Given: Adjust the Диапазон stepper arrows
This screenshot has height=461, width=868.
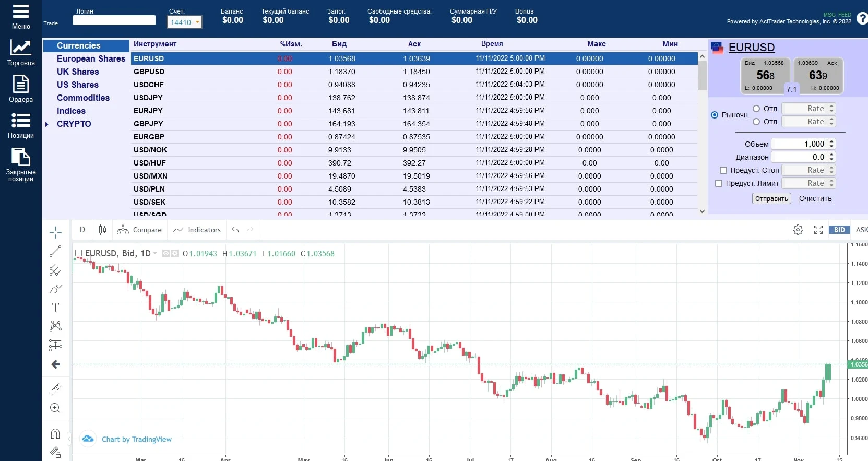Looking at the screenshot, I should click(831, 157).
